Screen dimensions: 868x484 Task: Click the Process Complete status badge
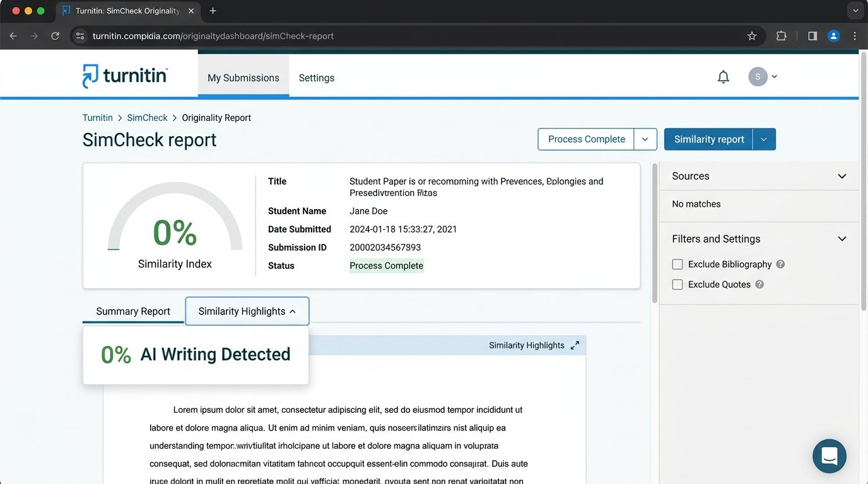coord(386,265)
